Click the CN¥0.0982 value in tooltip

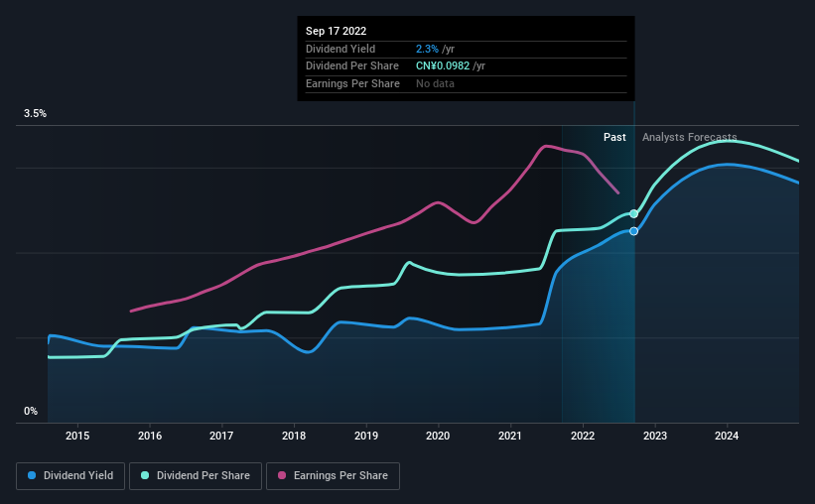pos(443,66)
